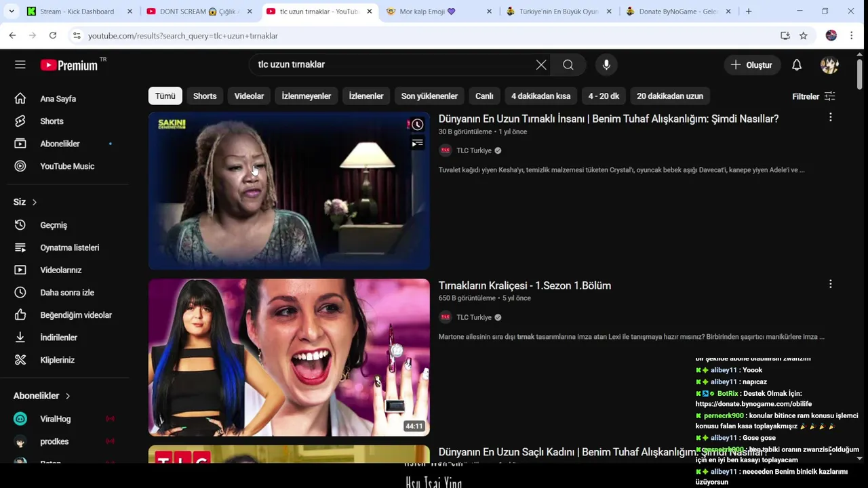Open the YouTube guide hamburger menu
The width and height of the screenshot is (868, 488).
coord(20,64)
